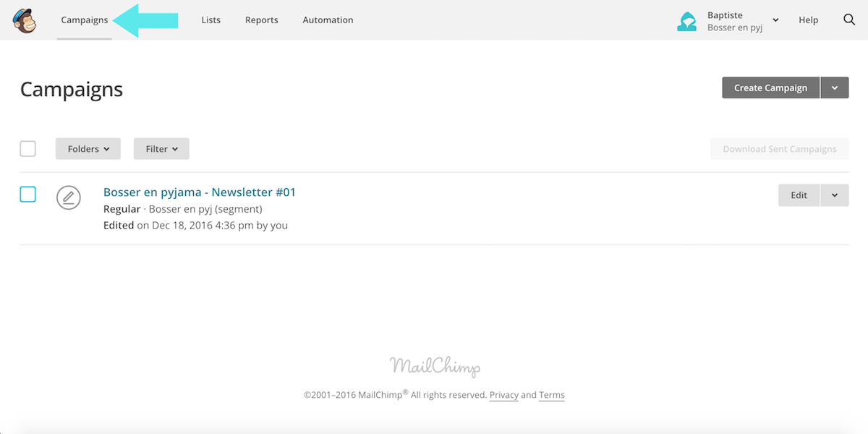Click the Baptiste account avatar icon

(x=686, y=21)
